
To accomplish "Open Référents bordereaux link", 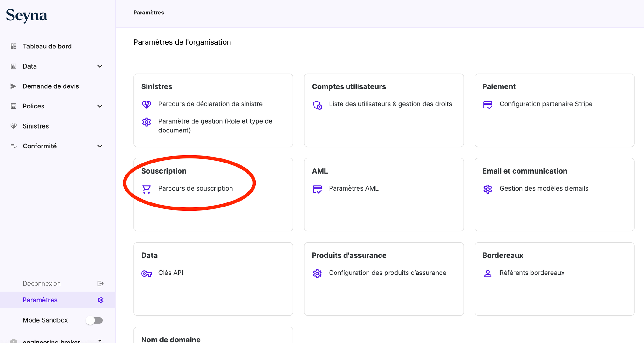I will 532,273.
